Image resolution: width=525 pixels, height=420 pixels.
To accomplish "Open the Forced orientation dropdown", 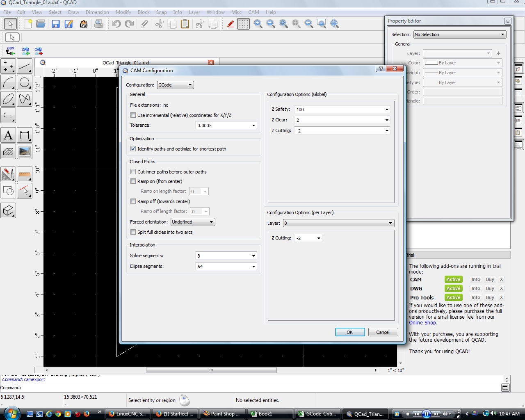I will coord(193,222).
